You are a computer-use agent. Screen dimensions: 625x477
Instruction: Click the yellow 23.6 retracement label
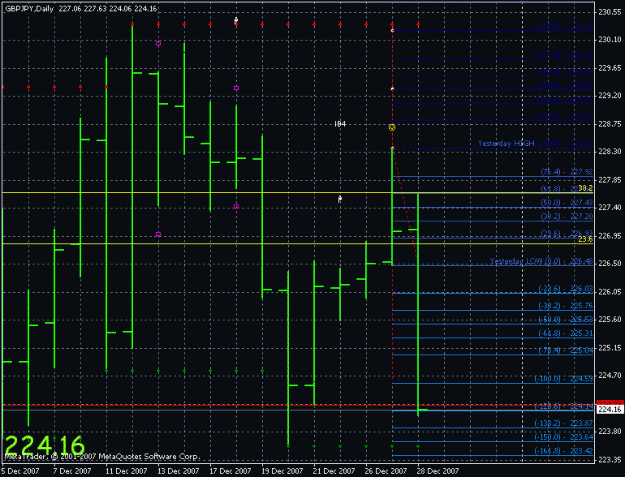(586, 239)
